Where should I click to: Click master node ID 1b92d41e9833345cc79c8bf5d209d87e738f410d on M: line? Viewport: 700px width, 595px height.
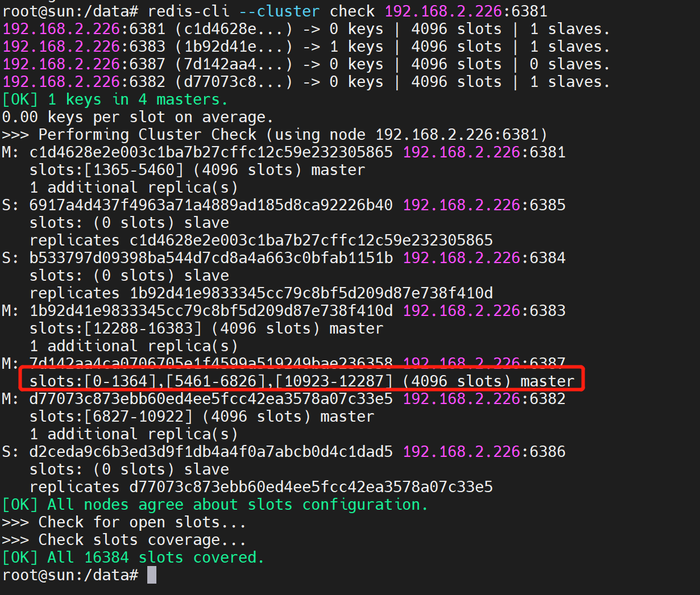(211, 311)
